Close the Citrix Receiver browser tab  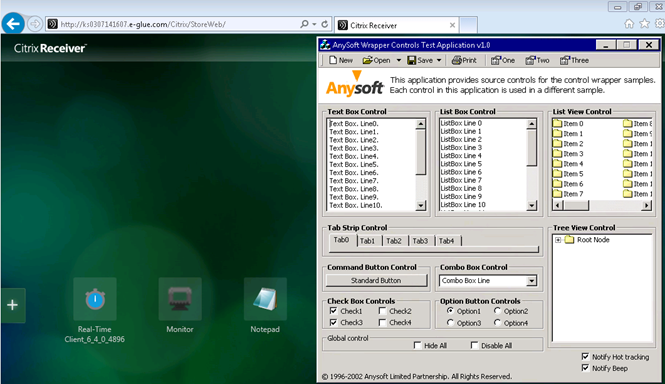pyautogui.click(x=452, y=25)
